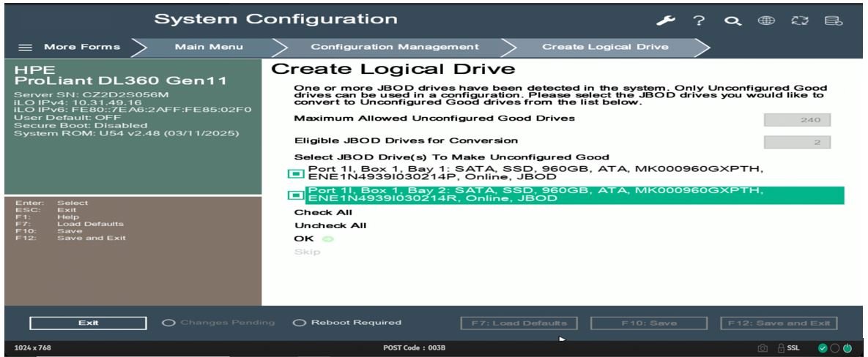This screenshot has height=357, width=868.
Task: Click the iLO IPv6 address text
Action: point(133,110)
